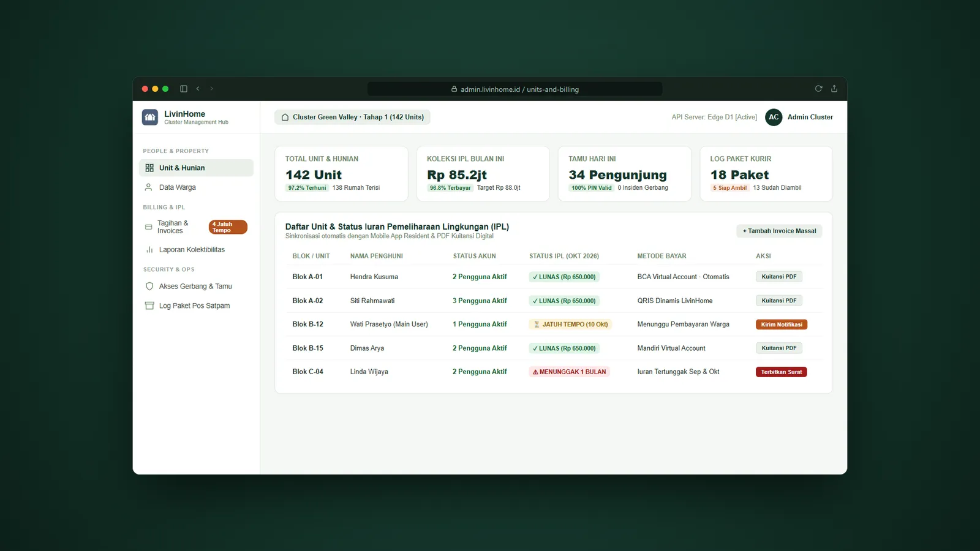Image resolution: width=980 pixels, height=551 pixels.
Task: Open Tagihan & Invoices menu item
Action: (196, 227)
